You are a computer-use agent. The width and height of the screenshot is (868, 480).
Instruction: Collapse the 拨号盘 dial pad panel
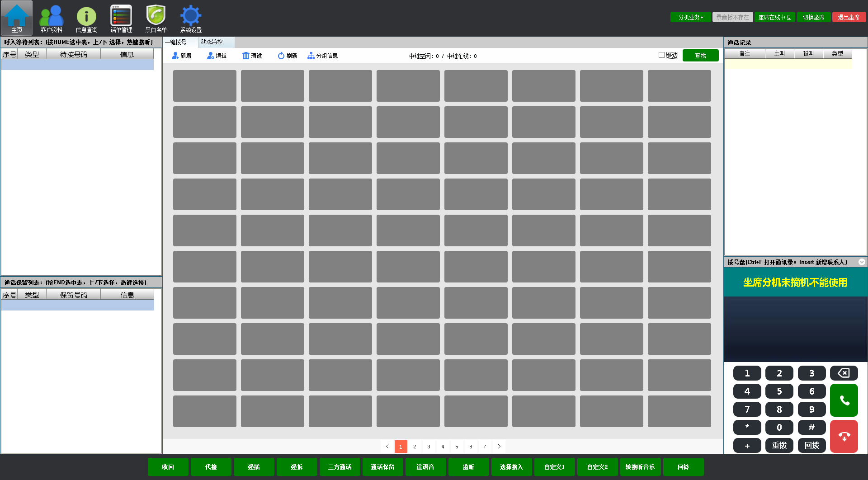point(862,262)
